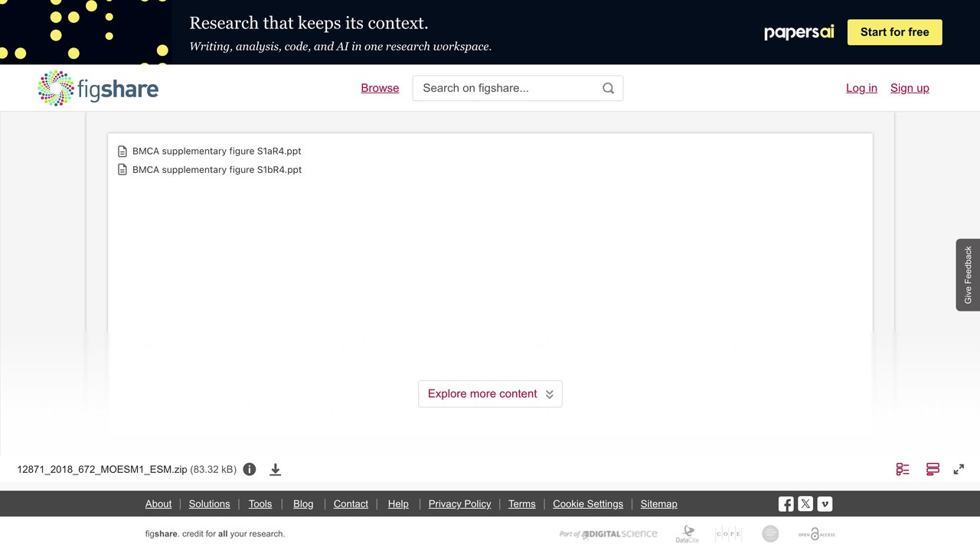Click the Open Access logo
This screenshot has height=551, width=980.
point(816,534)
